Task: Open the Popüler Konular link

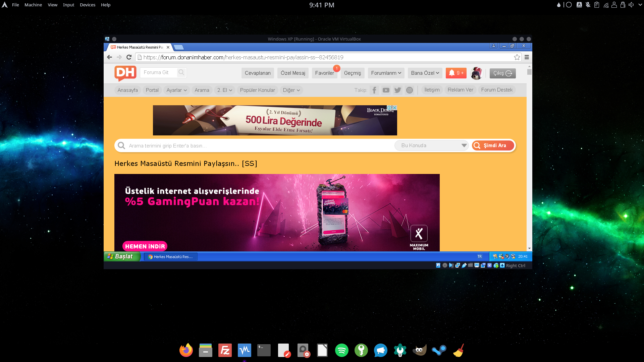Action: (257, 90)
